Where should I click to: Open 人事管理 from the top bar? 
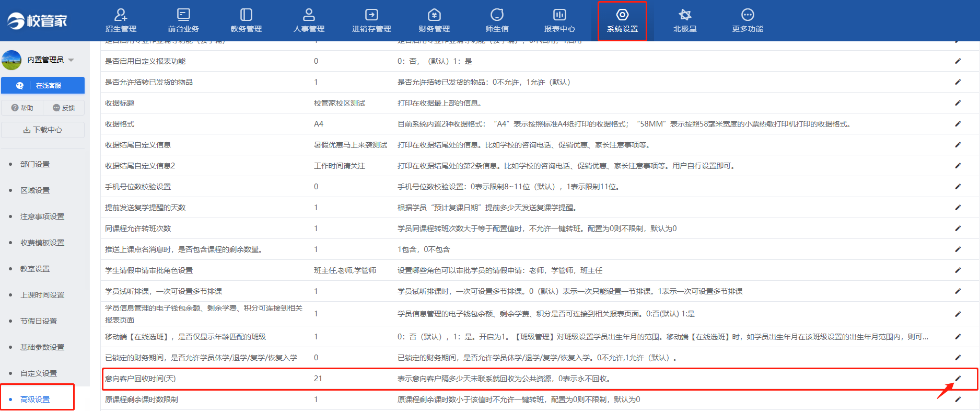tap(309, 20)
